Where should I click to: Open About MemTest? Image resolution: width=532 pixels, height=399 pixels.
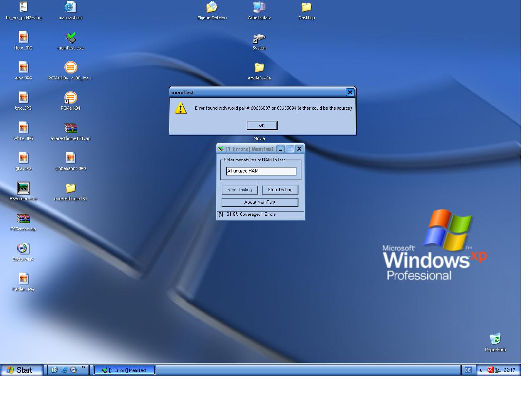260,202
